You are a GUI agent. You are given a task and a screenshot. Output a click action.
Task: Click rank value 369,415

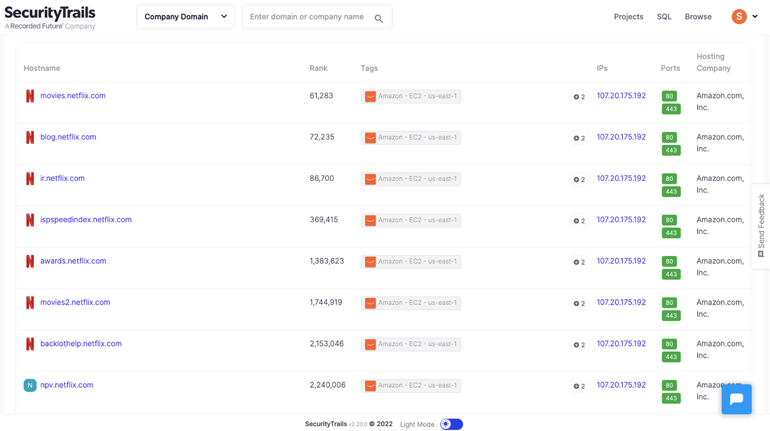click(x=324, y=219)
